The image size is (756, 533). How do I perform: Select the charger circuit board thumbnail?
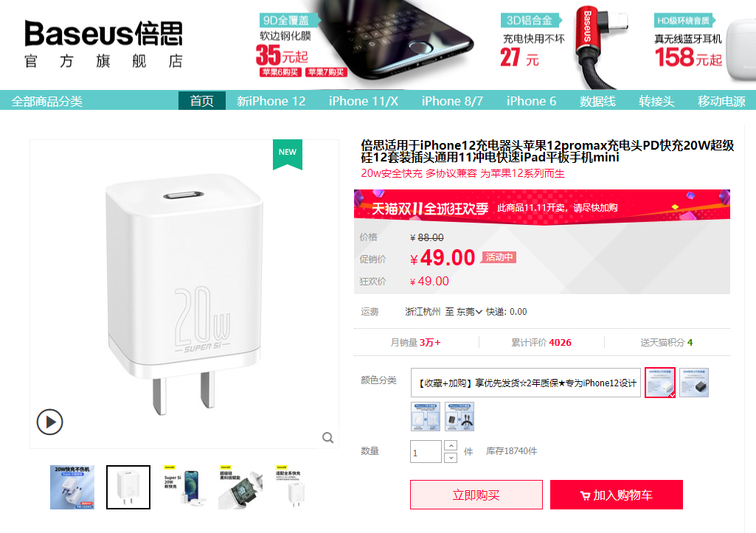pyautogui.click(x=240, y=487)
